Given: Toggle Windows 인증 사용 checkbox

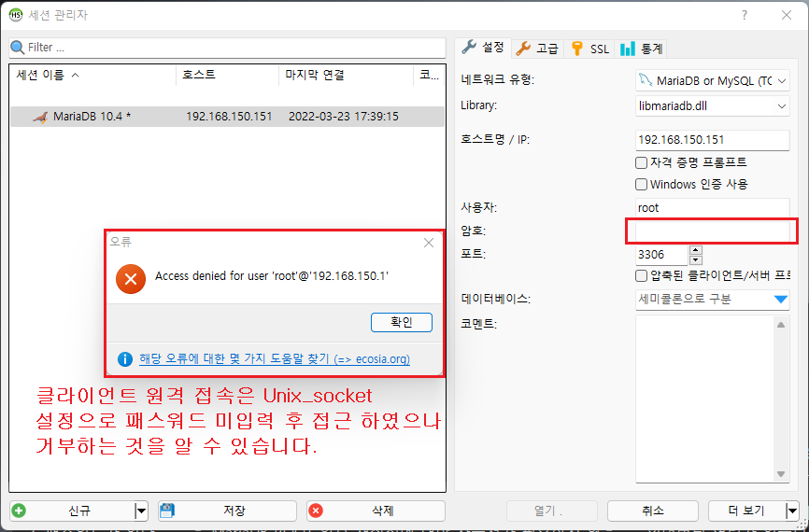Looking at the screenshot, I should pos(641,184).
